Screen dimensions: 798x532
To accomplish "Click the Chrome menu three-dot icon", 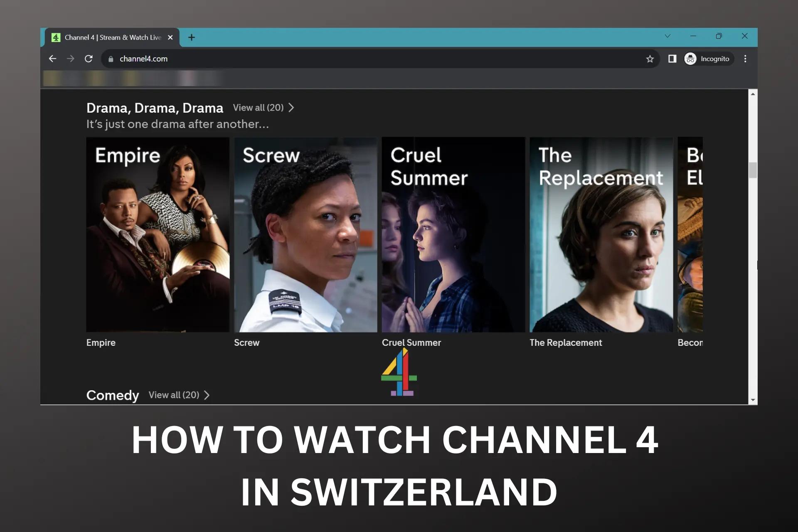I will point(745,59).
